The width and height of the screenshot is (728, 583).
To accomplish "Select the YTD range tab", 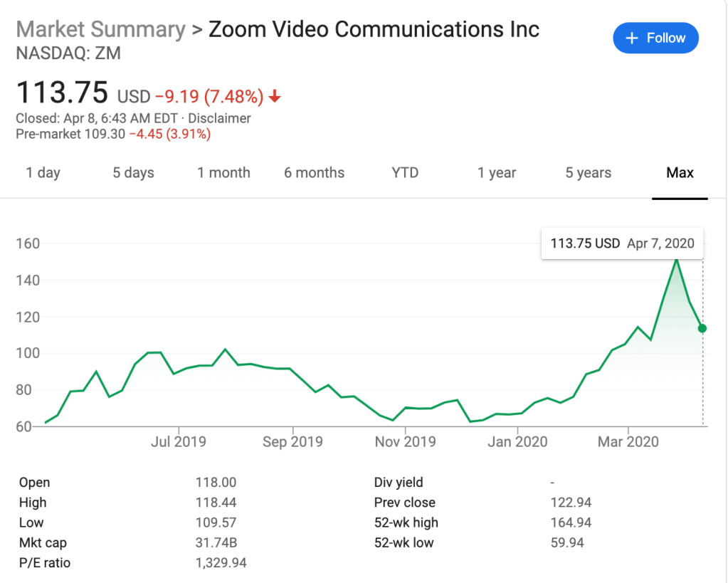I will (x=405, y=173).
